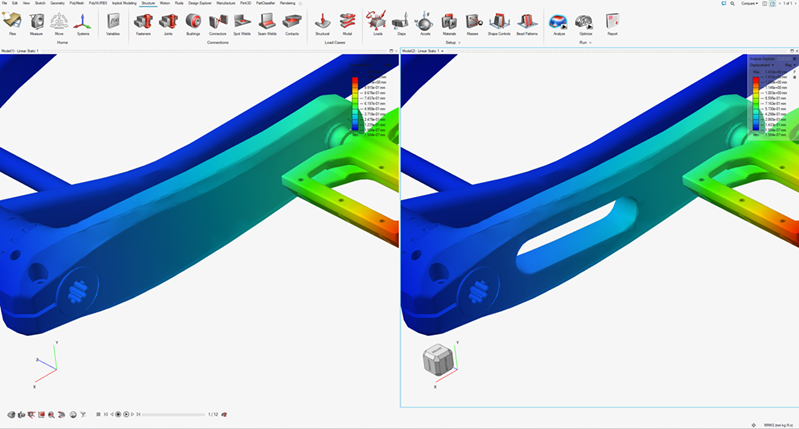Switch to the Manufacture ribbon tab
799x429 pixels.
[226, 3]
